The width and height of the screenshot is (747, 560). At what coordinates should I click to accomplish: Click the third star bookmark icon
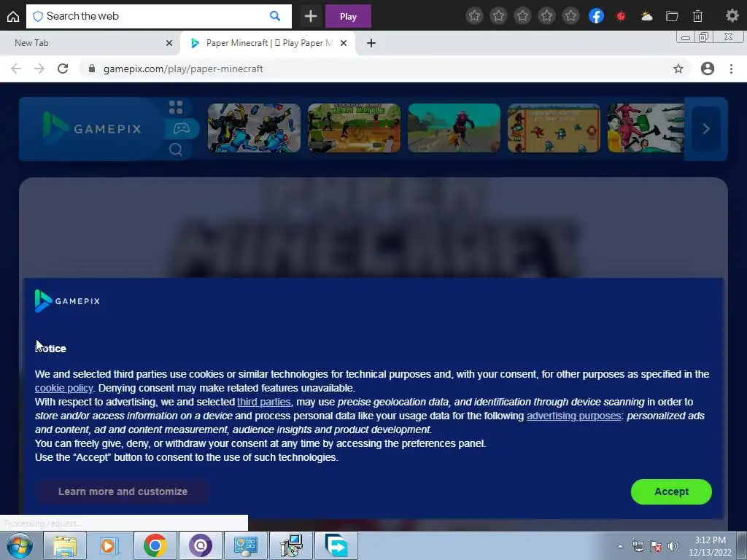(x=522, y=16)
